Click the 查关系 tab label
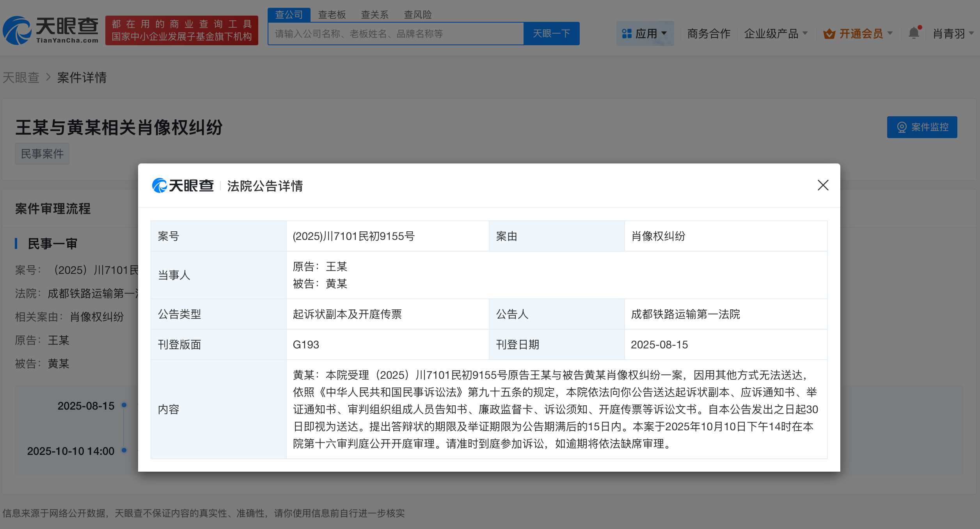Image resolution: width=980 pixels, height=529 pixels. [x=374, y=14]
